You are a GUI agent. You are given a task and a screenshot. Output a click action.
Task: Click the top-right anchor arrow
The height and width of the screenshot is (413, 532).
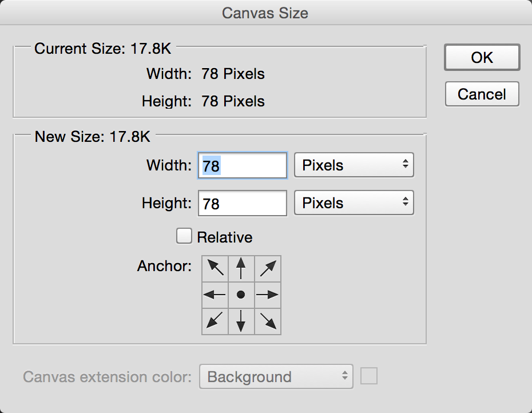[x=267, y=268]
